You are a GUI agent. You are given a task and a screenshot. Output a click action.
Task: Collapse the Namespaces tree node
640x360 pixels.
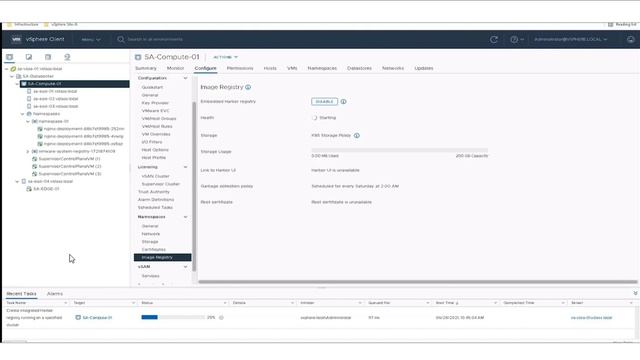22,114
